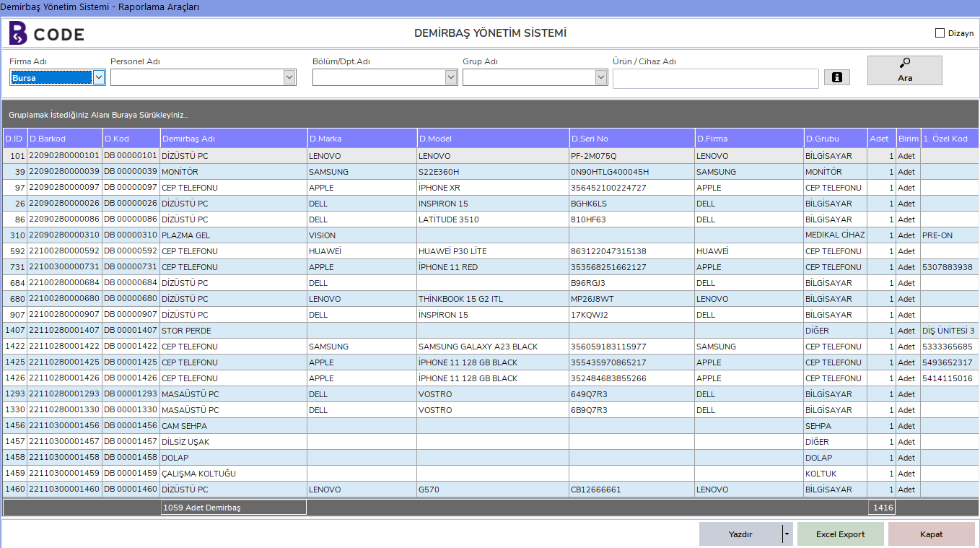Select the LATİTUDE 3510 cell
980x548 pixels.
tap(493, 219)
